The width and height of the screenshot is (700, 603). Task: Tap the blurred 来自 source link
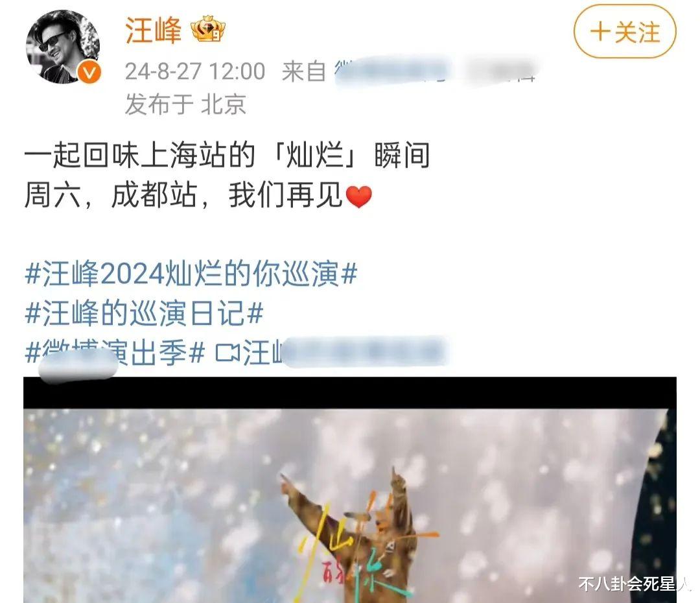pyautogui.click(x=408, y=71)
